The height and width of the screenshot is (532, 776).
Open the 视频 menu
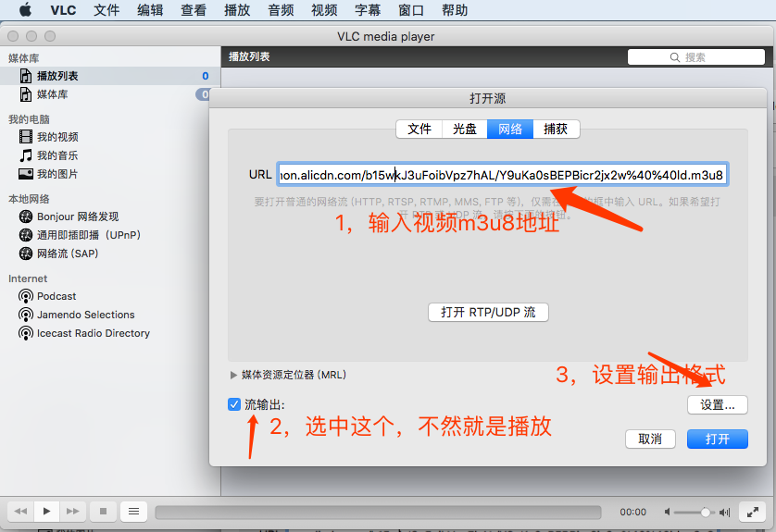(x=324, y=10)
